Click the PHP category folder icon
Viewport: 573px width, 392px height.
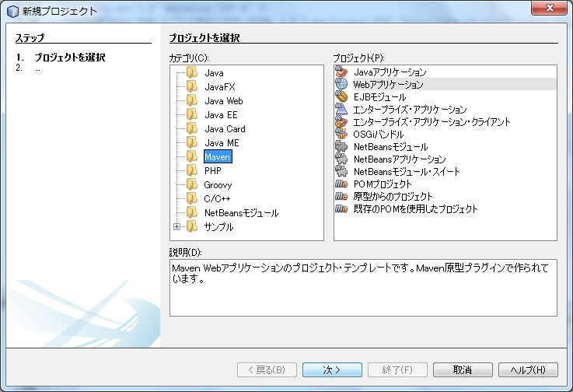(x=192, y=170)
